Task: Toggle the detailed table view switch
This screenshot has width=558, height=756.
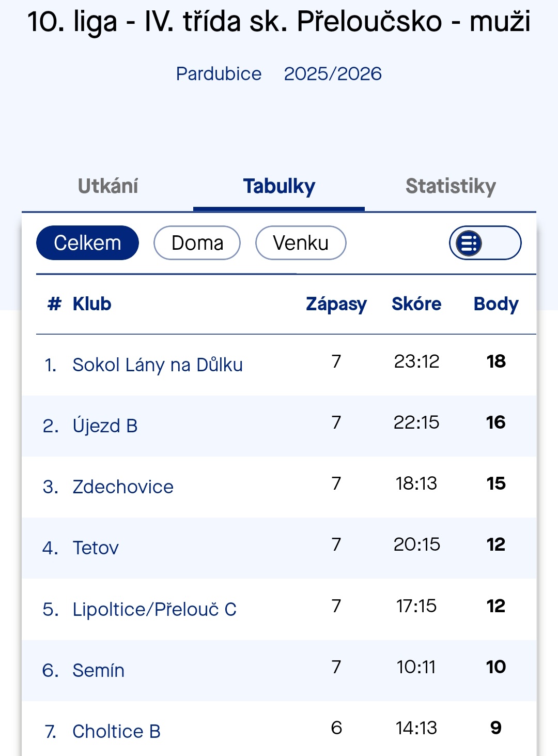Action: (485, 243)
